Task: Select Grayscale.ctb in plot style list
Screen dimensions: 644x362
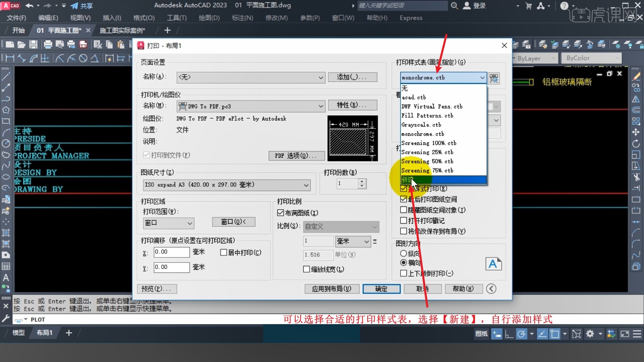Action: coord(443,125)
